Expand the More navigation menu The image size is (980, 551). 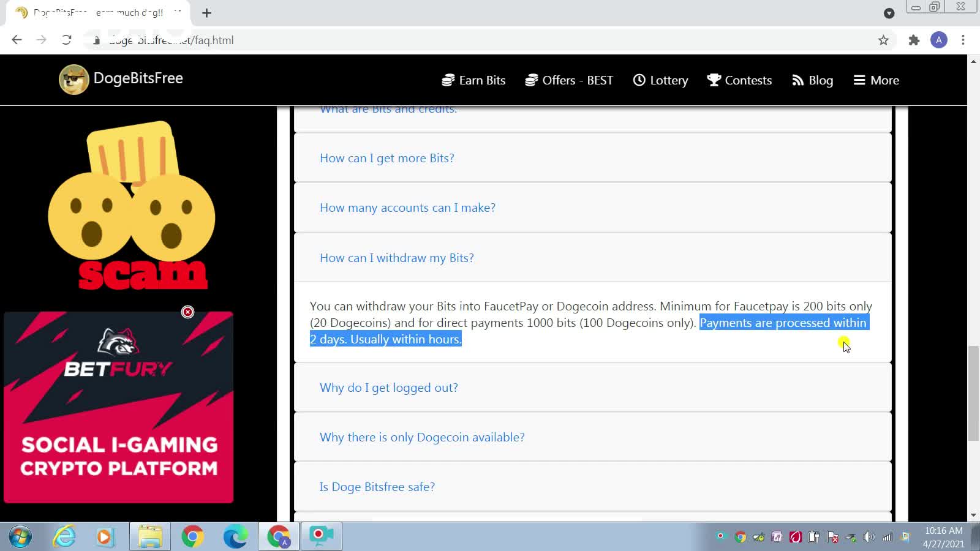876,80
